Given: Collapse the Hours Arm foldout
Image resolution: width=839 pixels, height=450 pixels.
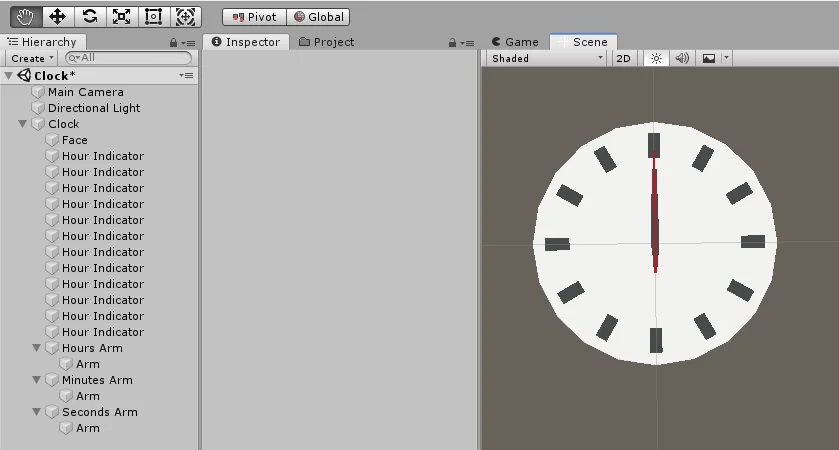Looking at the screenshot, I should 36,348.
